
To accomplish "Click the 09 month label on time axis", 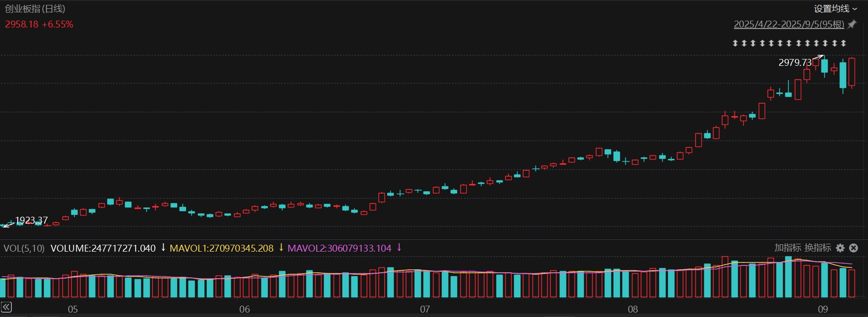I will (x=823, y=309).
